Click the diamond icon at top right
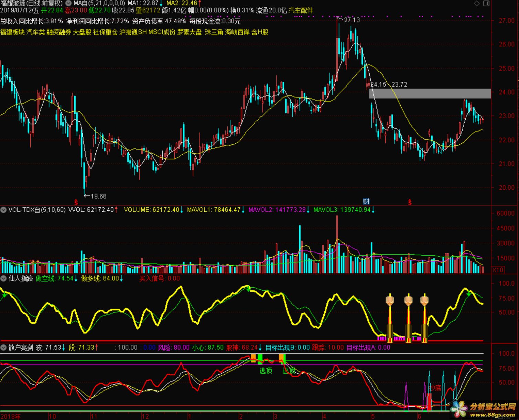The image size is (519, 420). coord(477,3)
